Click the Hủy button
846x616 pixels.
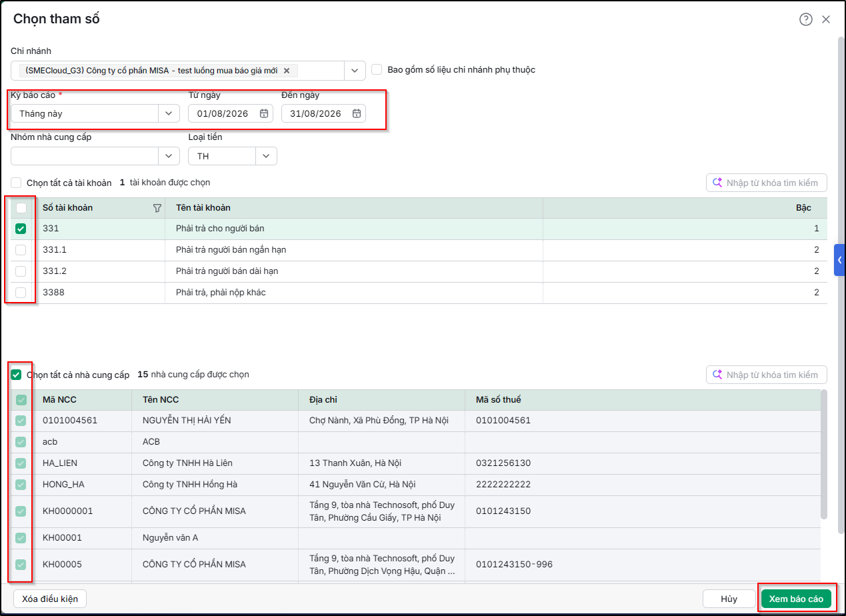tap(729, 599)
